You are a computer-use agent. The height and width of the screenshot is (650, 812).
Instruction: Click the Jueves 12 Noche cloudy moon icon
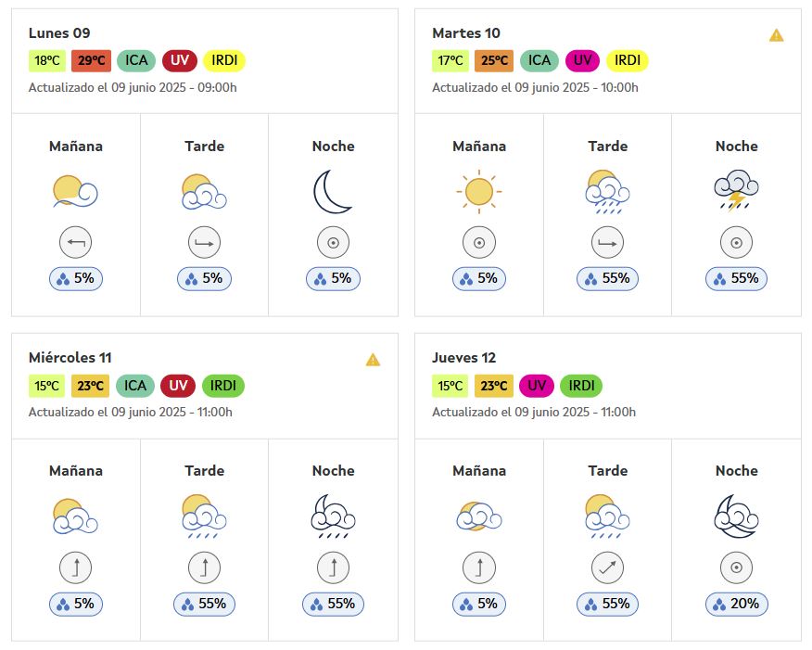736,516
